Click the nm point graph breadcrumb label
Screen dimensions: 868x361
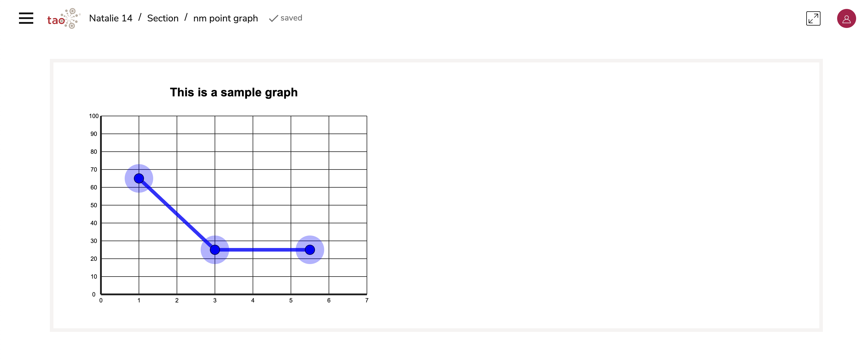point(226,18)
